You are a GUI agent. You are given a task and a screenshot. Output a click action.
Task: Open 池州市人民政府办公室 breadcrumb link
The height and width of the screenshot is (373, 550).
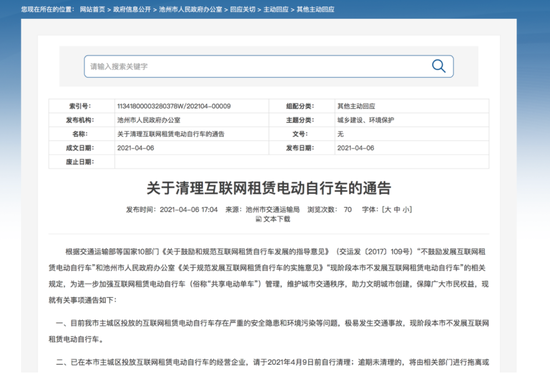[190, 9]
